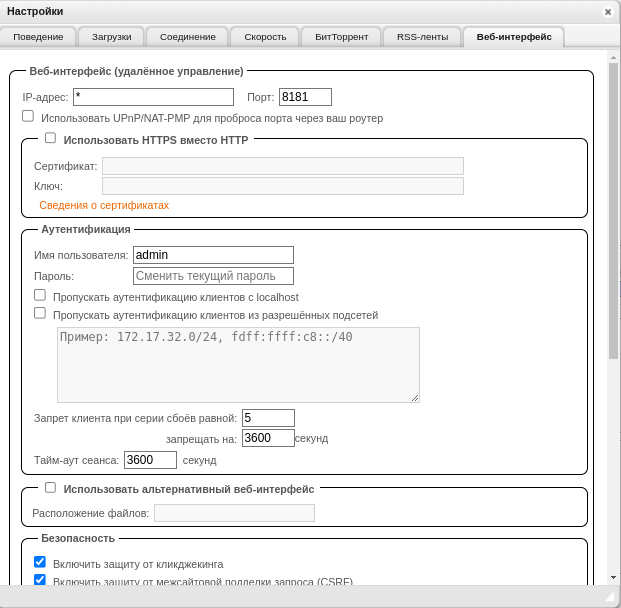The height and width of the screenshot is (608, 621).
Task: Click the Пароль field
Action: [x=213, y=276]
